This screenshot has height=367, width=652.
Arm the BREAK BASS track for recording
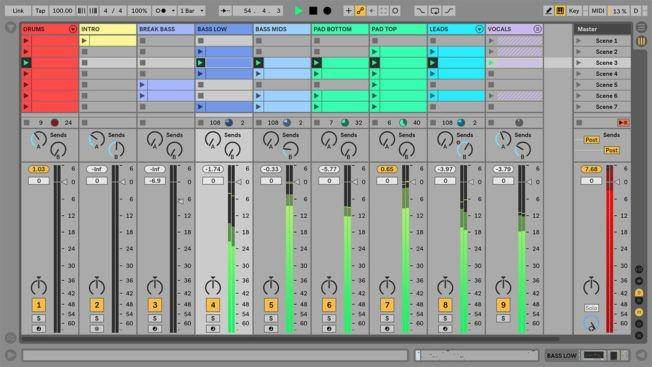(155, 329)
